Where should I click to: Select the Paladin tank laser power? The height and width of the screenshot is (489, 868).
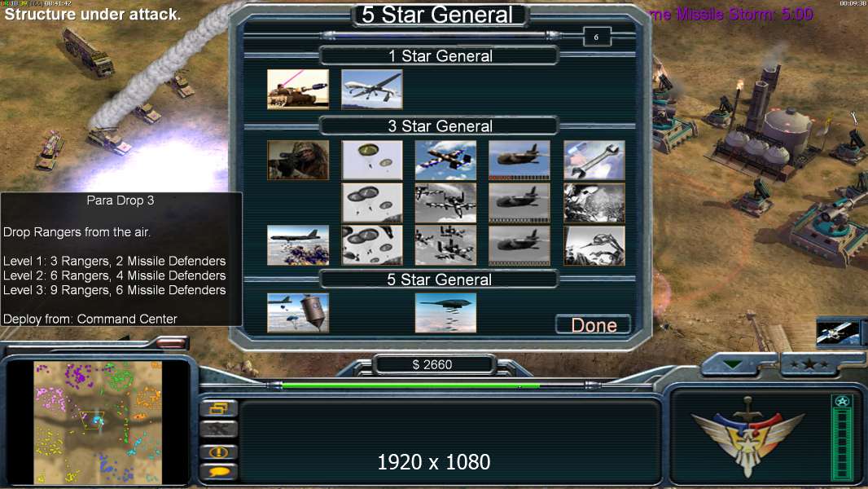(298, 89)
